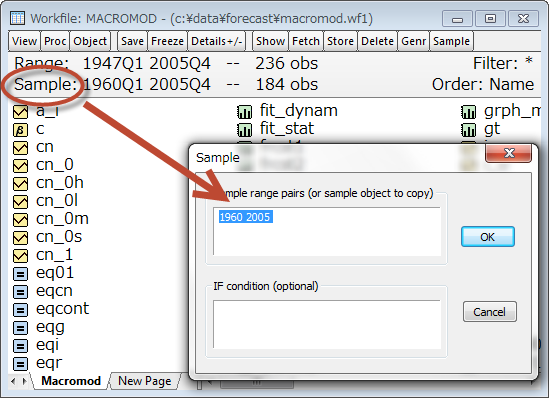Select the cn_1 series icon
549x398 pixels.
click(x=20, y=256)
